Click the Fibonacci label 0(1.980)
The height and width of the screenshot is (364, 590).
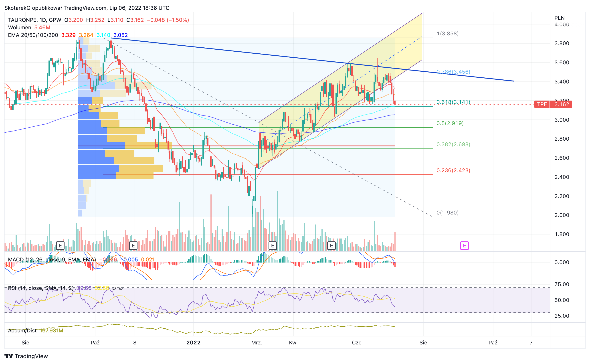447,212
